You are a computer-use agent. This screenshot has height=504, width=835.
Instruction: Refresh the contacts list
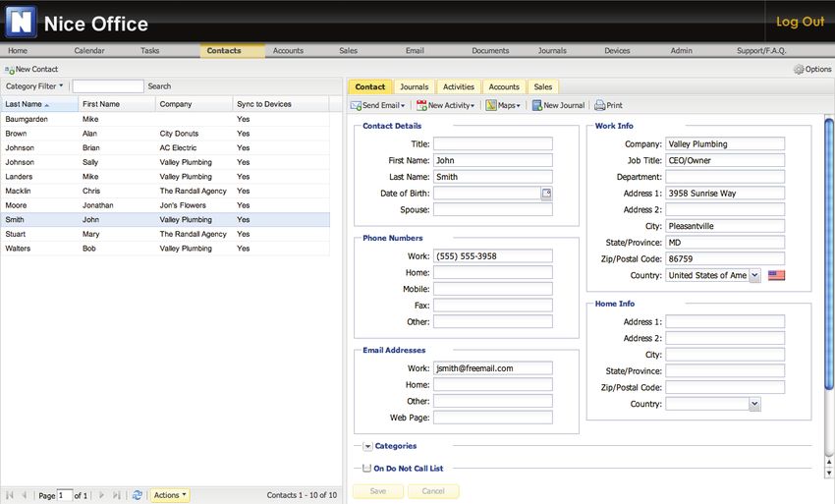coord(137,495)
